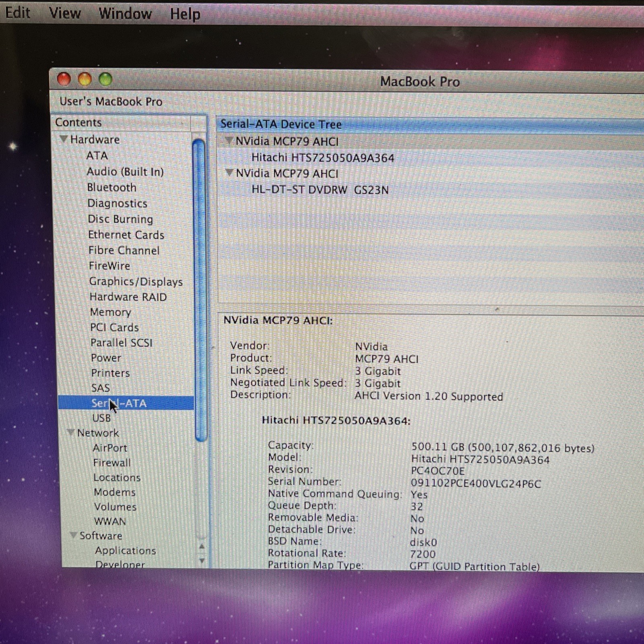Open the USB hardware section
644x644 pixels.
(101, 418)
